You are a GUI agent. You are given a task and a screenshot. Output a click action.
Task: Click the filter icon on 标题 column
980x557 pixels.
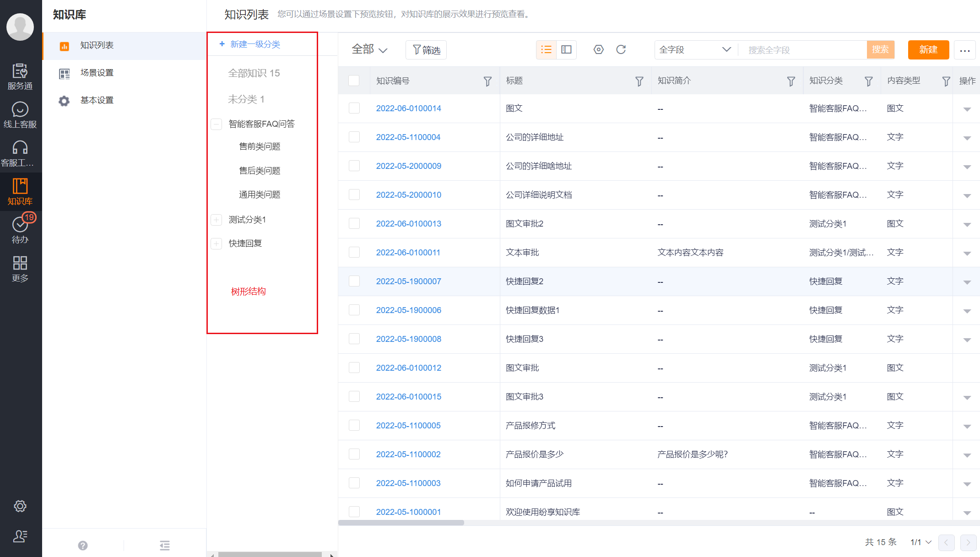(639, 81)
